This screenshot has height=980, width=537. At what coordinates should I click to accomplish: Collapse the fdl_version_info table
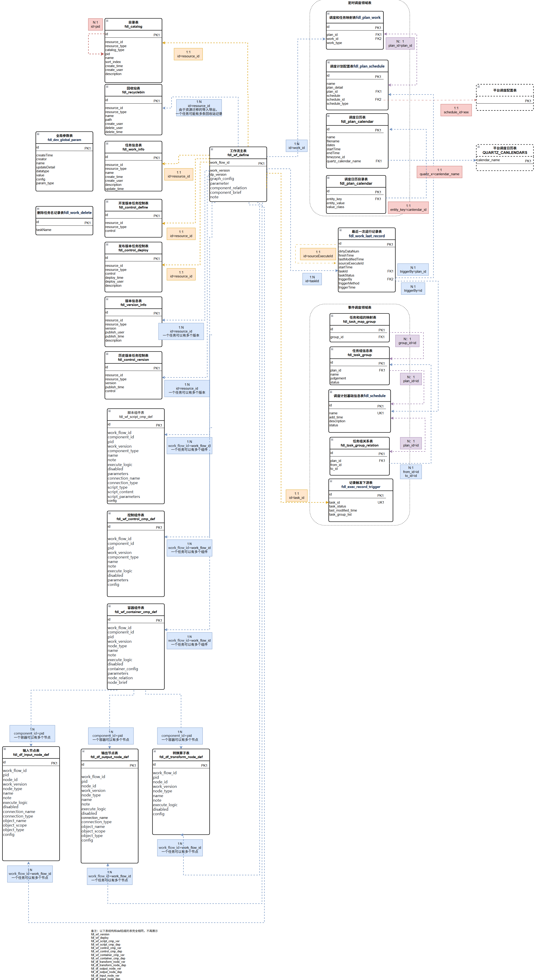107,299
